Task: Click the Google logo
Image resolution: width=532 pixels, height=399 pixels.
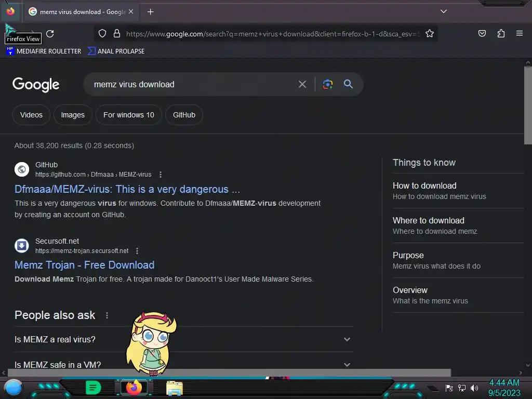Action: pos(36,85)
